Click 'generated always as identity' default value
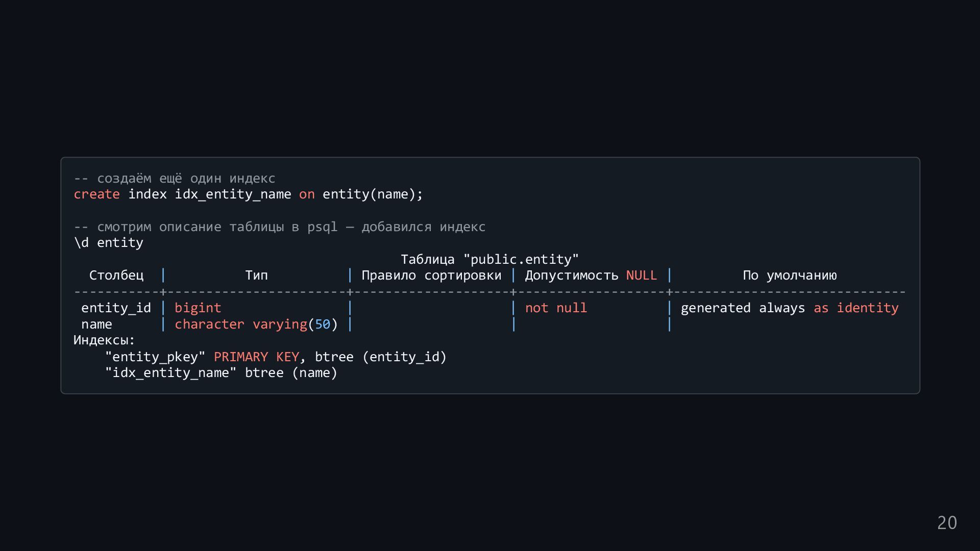Viewport: 980px width, 551px height. pos(789,308)
